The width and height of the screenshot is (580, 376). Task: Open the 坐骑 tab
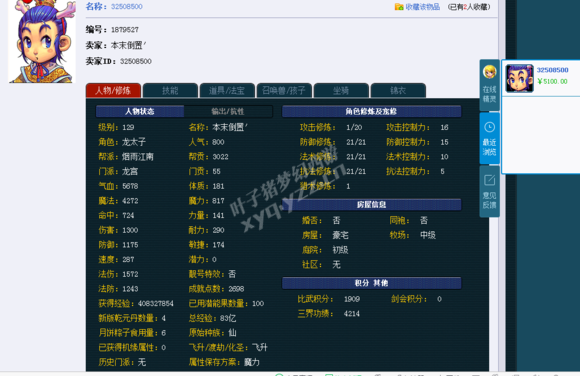(341, 91)
